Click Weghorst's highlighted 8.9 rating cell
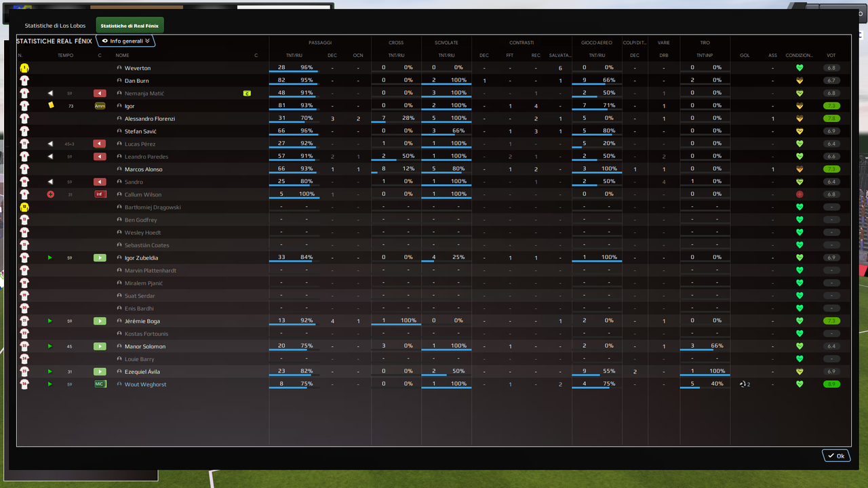 coord(831,384)
